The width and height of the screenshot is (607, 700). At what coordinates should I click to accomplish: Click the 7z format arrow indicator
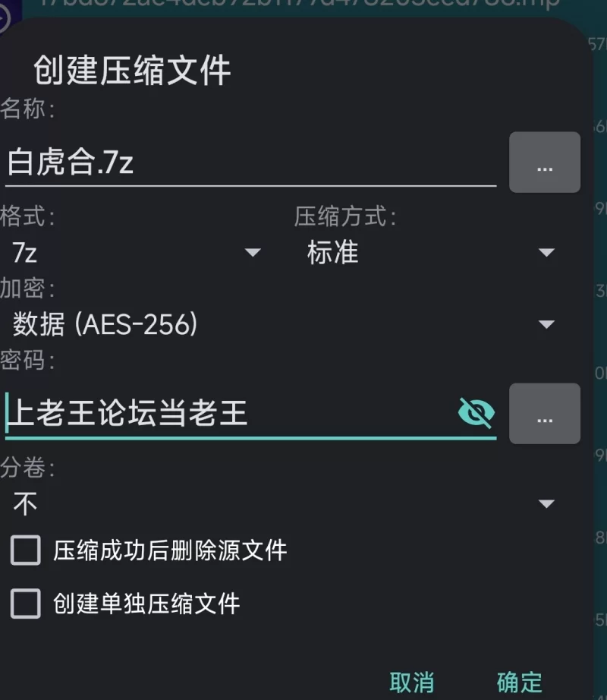pyautogui.click(x=253, y=252)
